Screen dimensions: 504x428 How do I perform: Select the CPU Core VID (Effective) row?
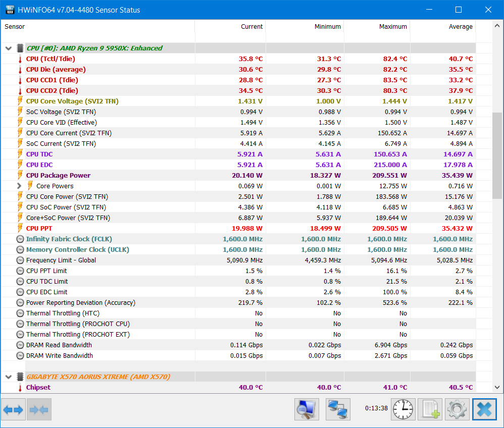(x=238, y=123)
